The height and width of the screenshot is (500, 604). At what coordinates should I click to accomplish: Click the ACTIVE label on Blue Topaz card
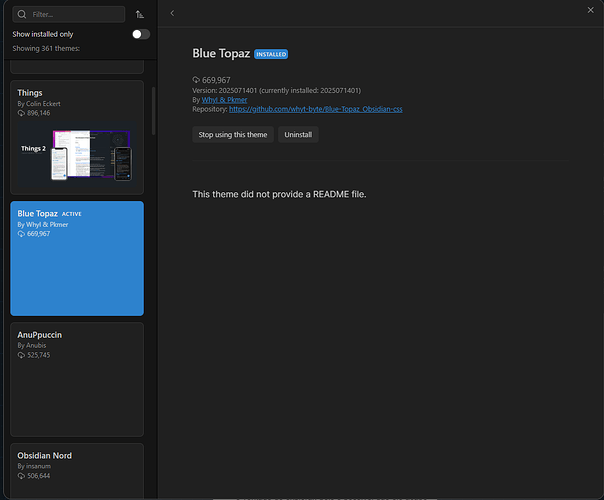tap(72, 214)
